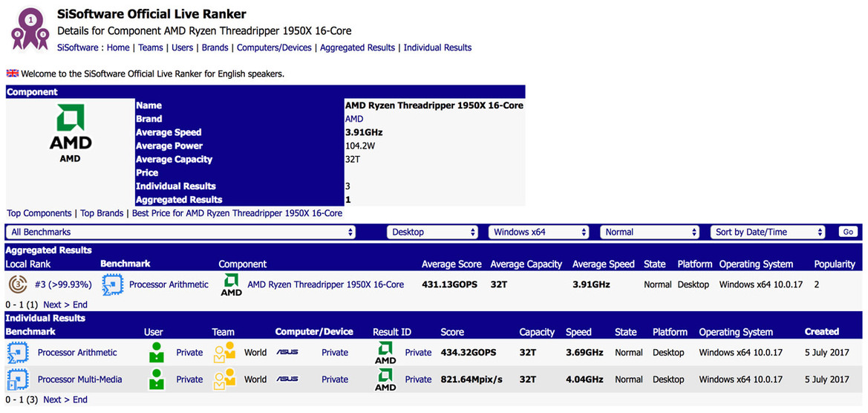Click the Go button
The width and height of the screenshot is (868, 413).
click(848, 232)
